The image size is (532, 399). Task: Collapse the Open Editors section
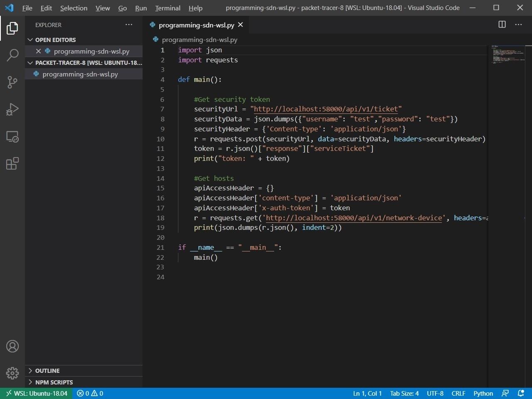83,40
